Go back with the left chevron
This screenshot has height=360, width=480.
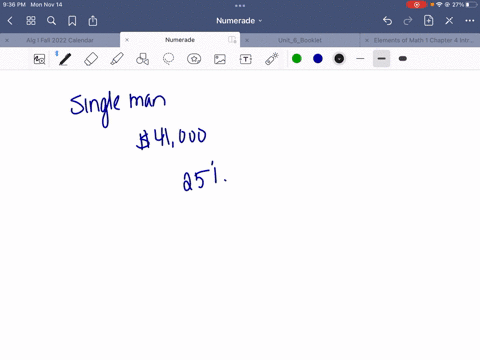tap(10, 21)
